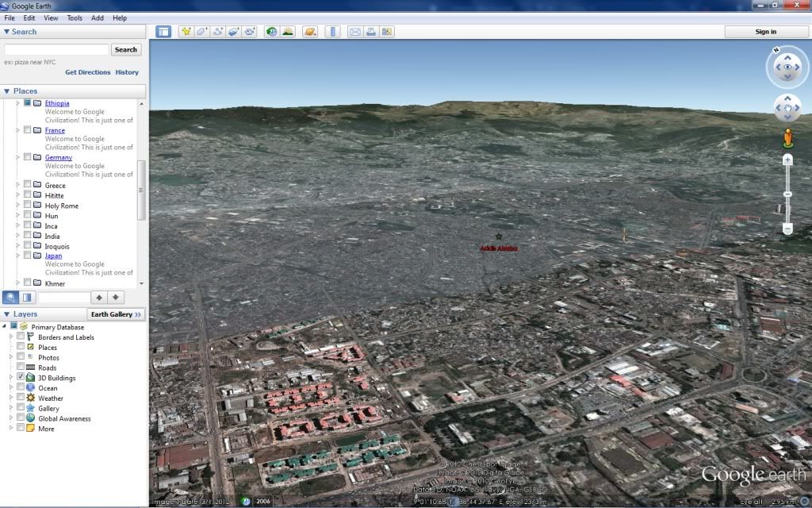This screenshot has height=508, width=812.
Task: Check the Germany folder checkbox
Action: coord(28,156)
